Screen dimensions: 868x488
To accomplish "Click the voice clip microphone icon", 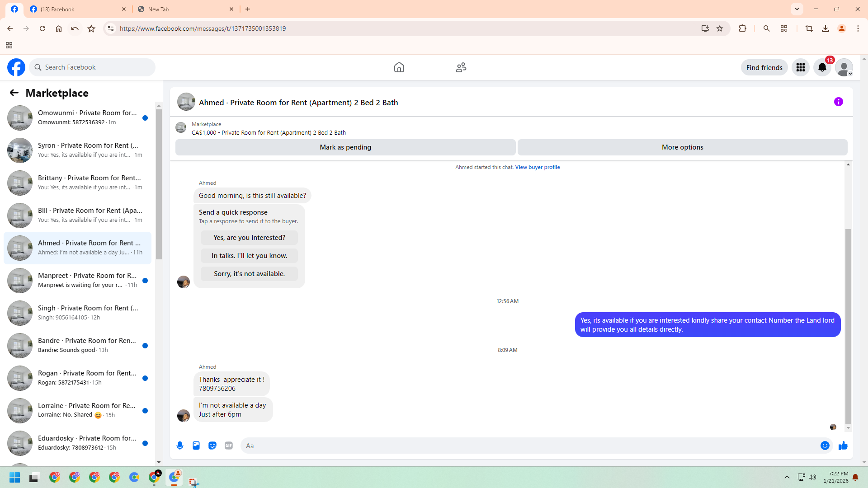I will click(x=180, y=446).
